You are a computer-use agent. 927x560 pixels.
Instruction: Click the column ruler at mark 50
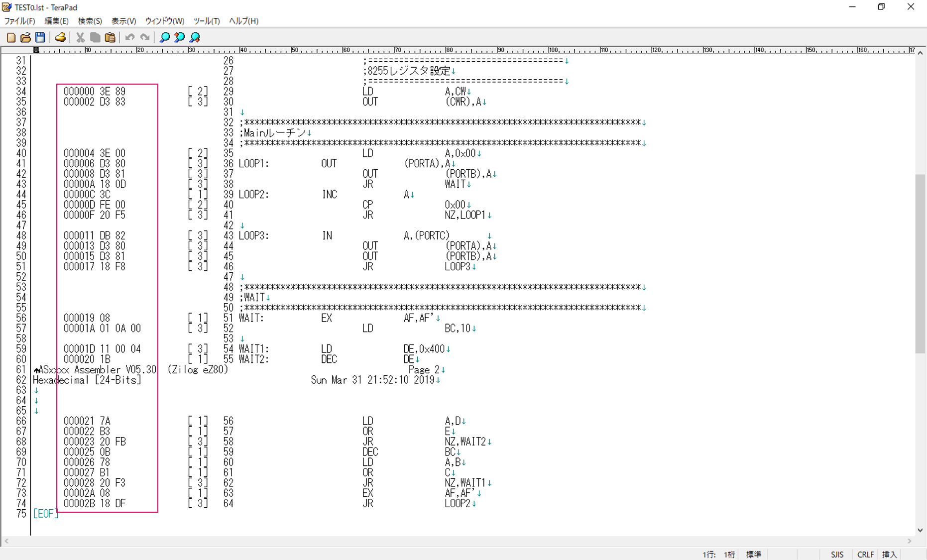pyautogui.click(x=295, y=50)
